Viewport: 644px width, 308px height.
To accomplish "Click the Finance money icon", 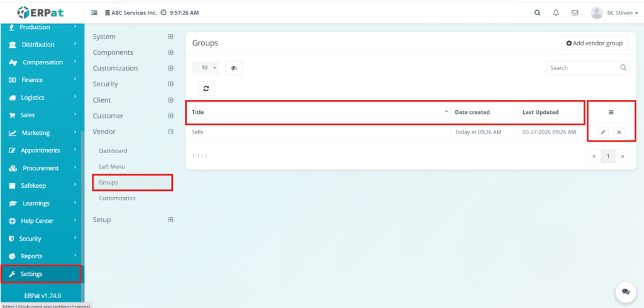I will point(13,80).
